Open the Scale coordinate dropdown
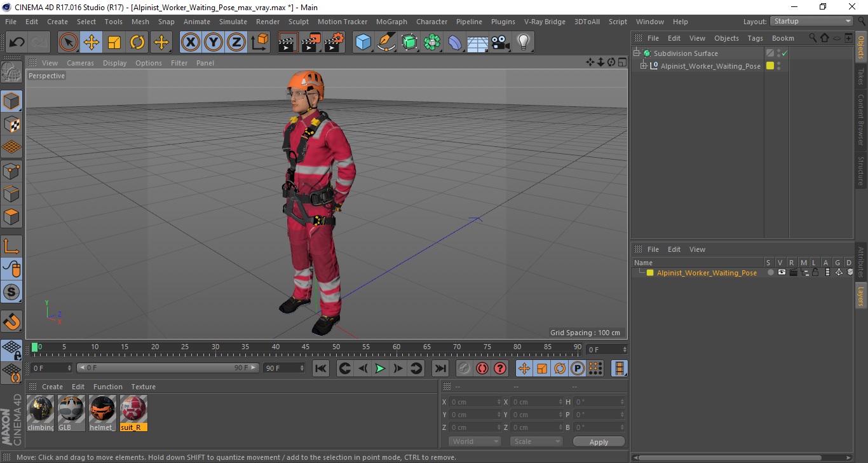Viewport: 868px width, 463px height. [536, 441]
